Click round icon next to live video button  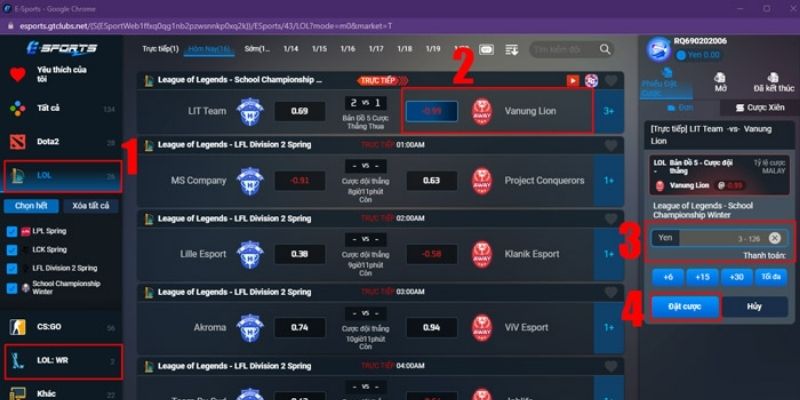pyautogui.click(x=591, y=80)
